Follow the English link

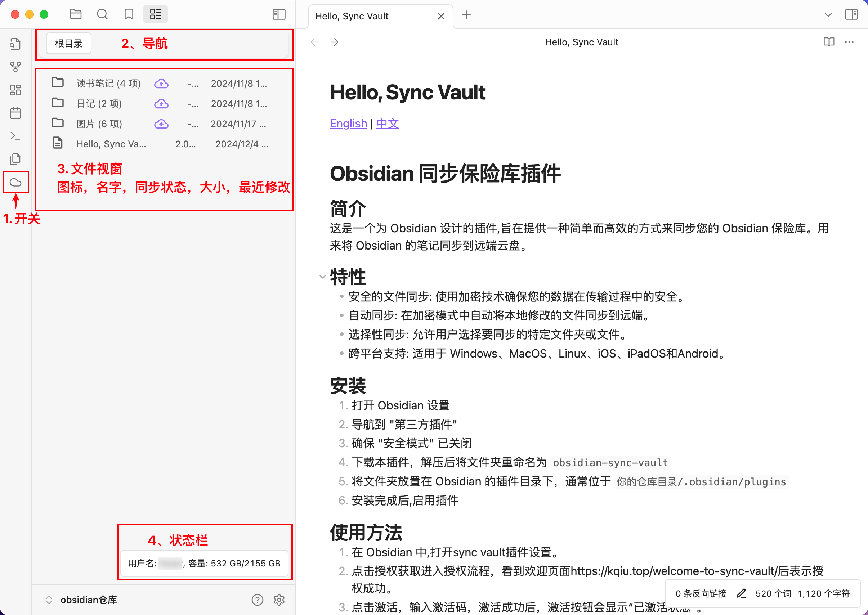(x=348, y=124)
